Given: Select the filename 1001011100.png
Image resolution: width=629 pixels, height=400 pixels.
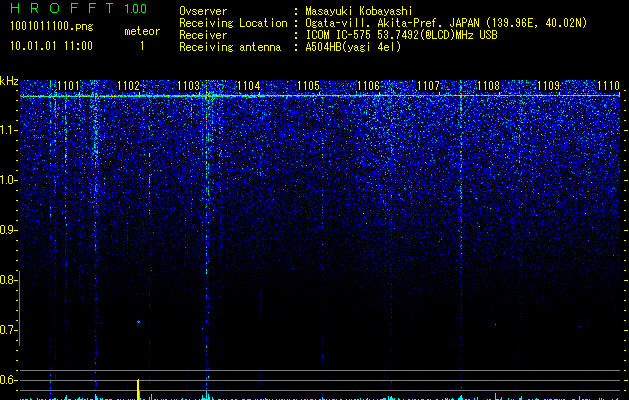Looking at the screenshot, I should pos(52,26).
